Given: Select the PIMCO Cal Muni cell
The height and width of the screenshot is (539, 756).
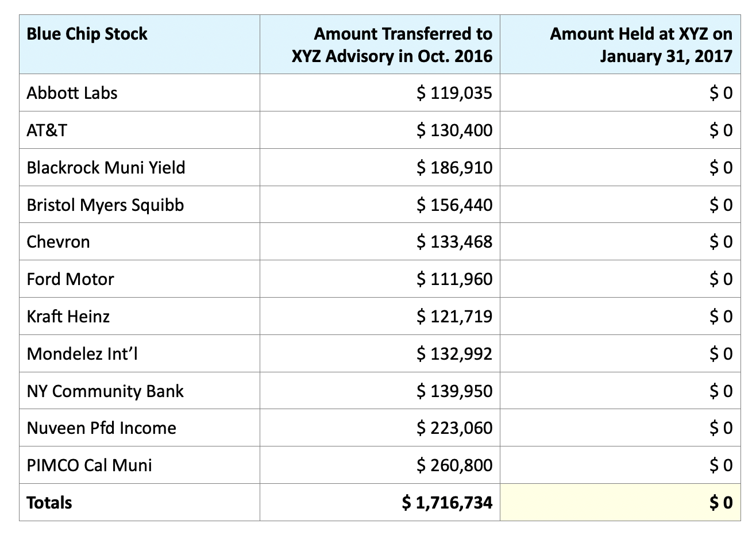Looking at the screenshot, I should [89, 465].
